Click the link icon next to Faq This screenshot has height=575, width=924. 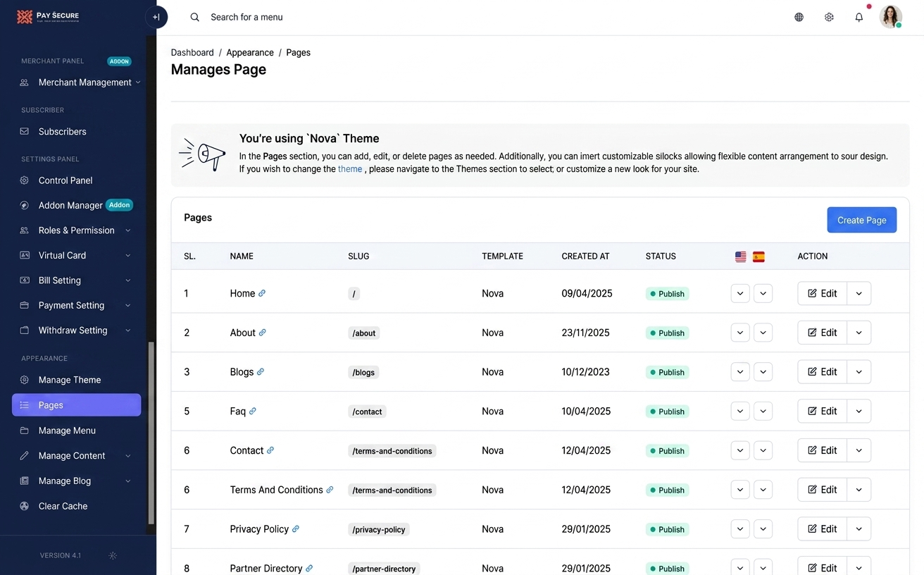tap(253, 411)
